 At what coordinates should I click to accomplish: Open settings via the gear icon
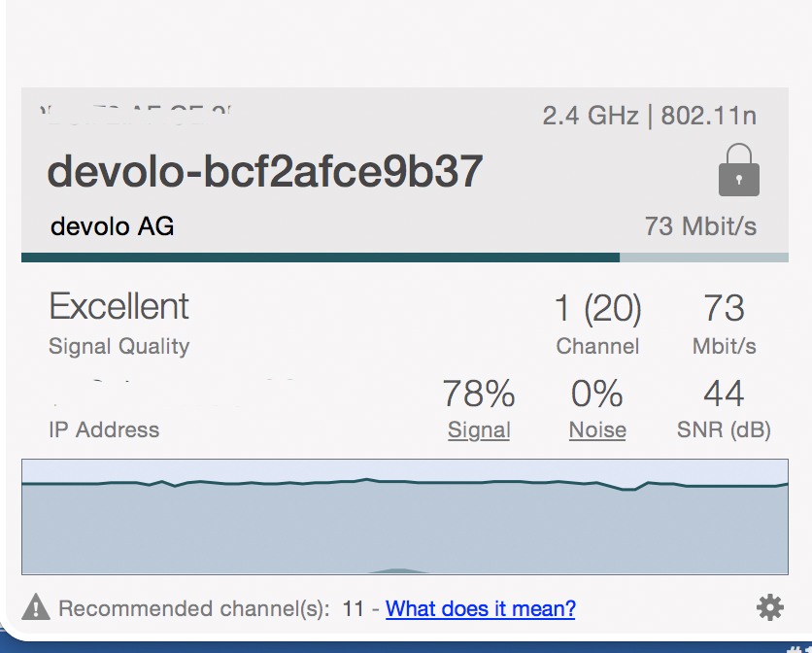point(769,608)
